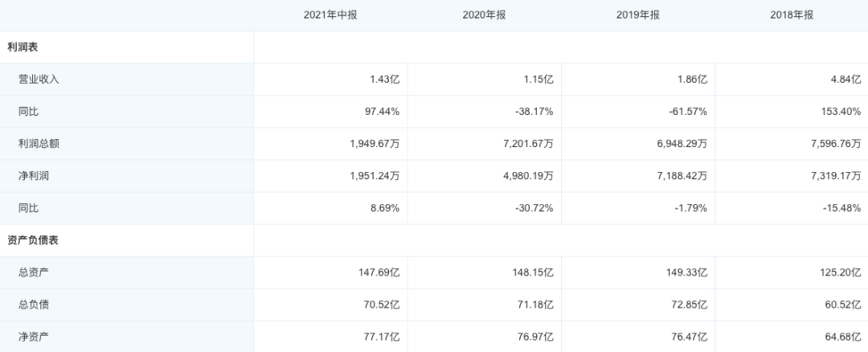868x352 pixels.
Task: Select the 净资产 row label
Action: (x=34, y=337)
